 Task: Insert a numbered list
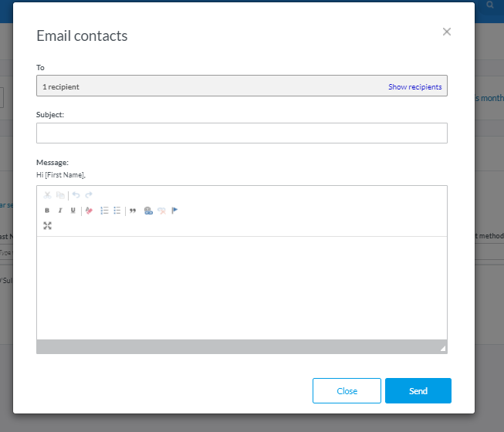[x=104, y=211]
